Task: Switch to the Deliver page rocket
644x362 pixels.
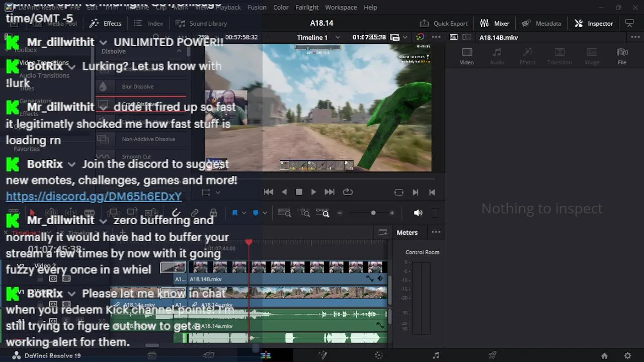Action: pos(493,355)
